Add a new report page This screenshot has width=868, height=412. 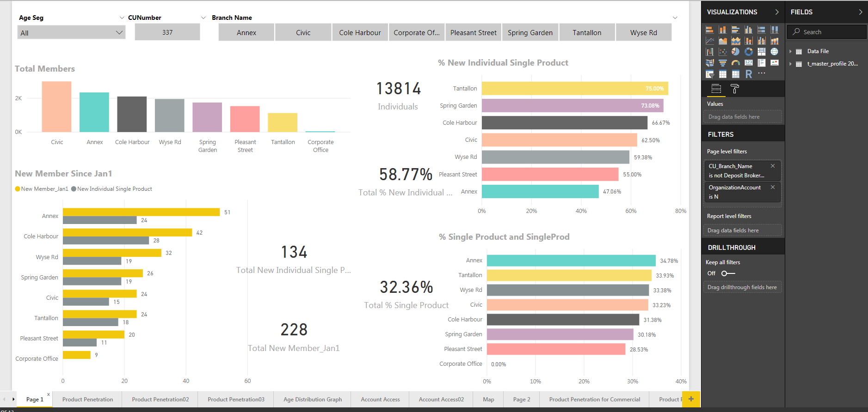691,399
